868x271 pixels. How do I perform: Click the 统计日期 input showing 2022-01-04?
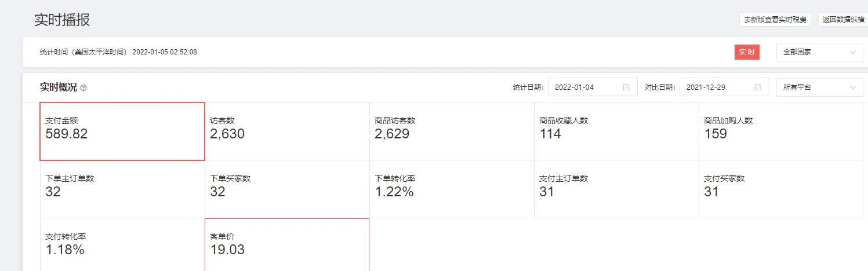pyautogui.click(x=593, y=87)
